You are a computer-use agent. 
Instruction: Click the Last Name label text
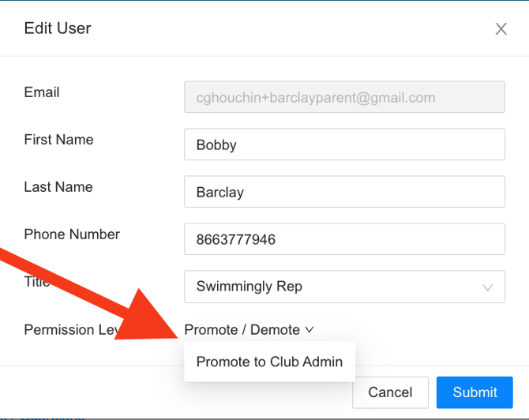click(x=58, y=187)
